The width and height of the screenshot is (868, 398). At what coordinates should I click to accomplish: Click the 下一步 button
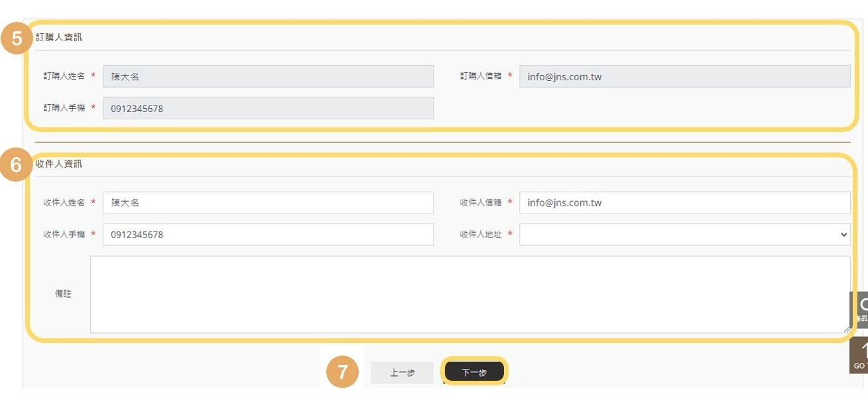pos(474,372)
